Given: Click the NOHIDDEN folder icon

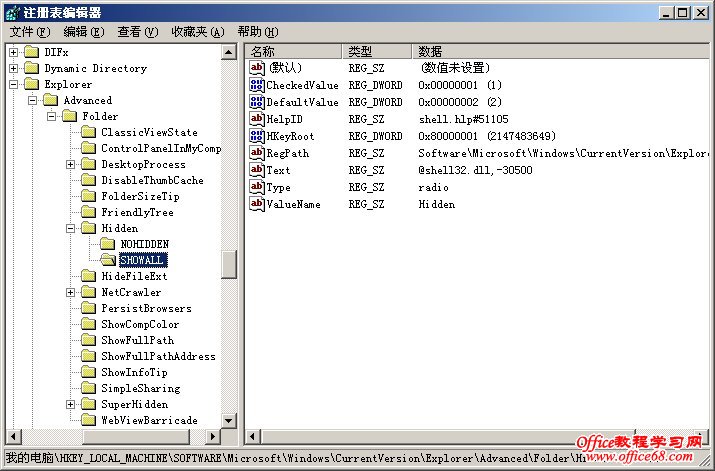Looking at the screenshot, I should (108, 244).
